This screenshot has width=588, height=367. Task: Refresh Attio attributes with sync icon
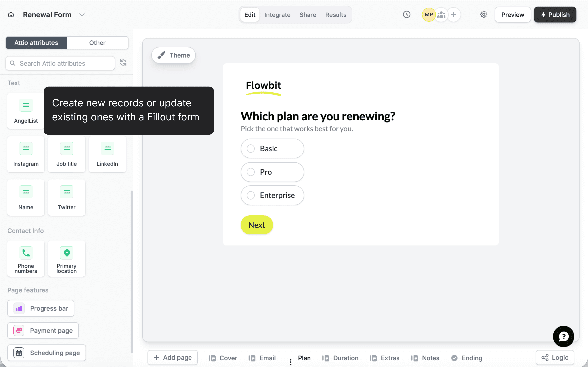123,63
